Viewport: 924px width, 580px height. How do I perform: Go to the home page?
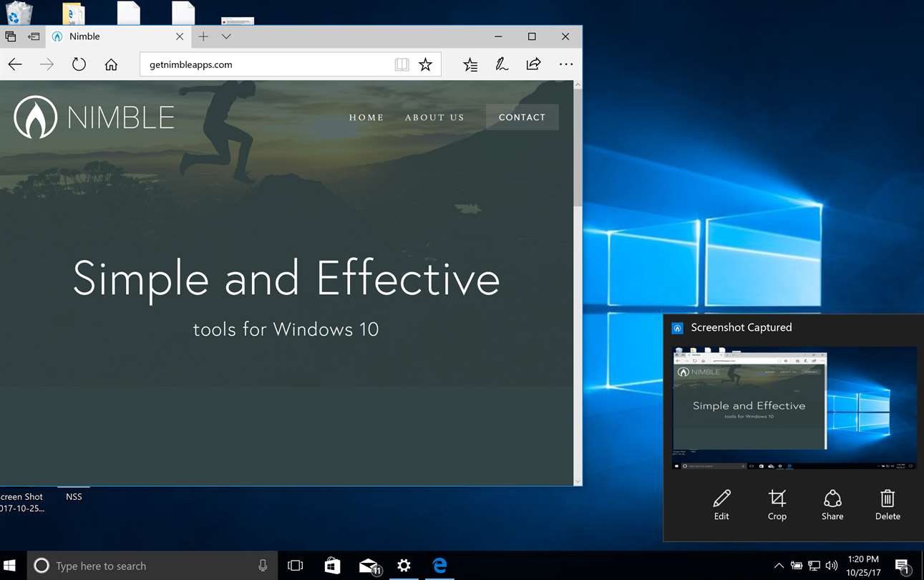point(111,64)
